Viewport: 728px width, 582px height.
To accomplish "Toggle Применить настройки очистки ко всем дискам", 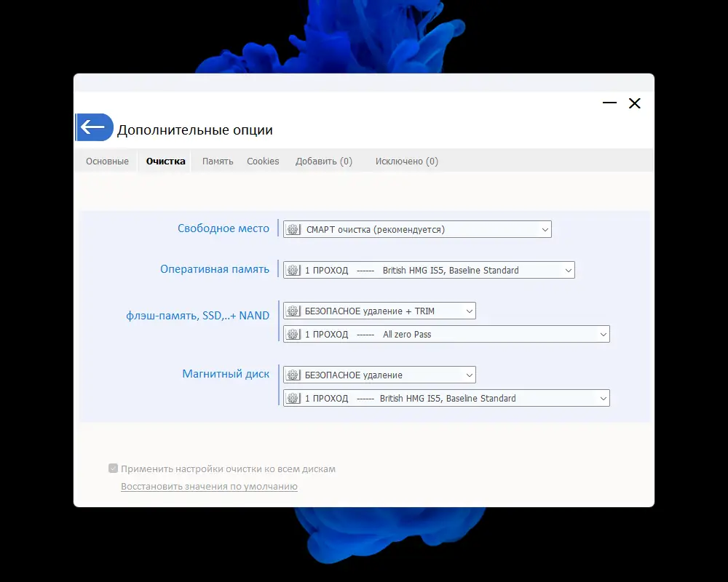I will click(x=113, y=469).
